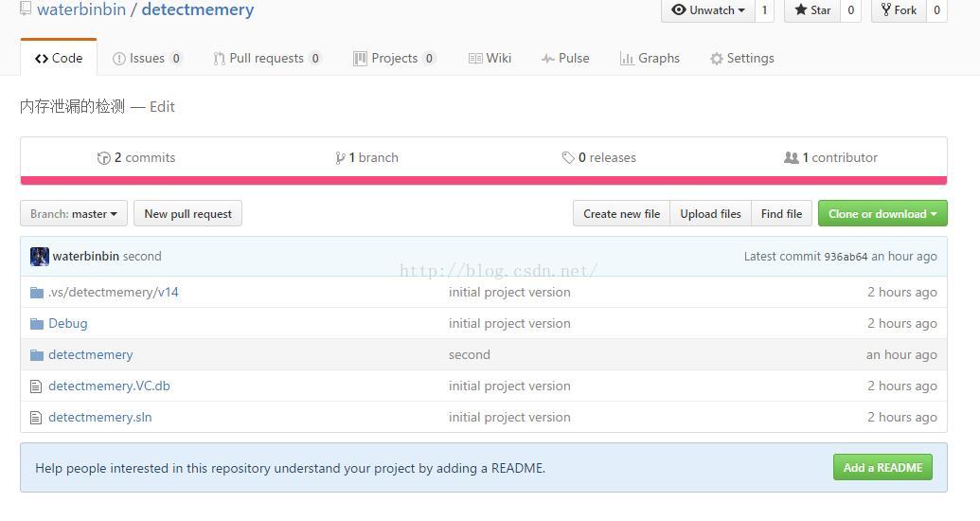The height and width of the screenshot is (521, 980).
Task: Click file icon of detectmemery.VC.db
Action: coord(36,386)
